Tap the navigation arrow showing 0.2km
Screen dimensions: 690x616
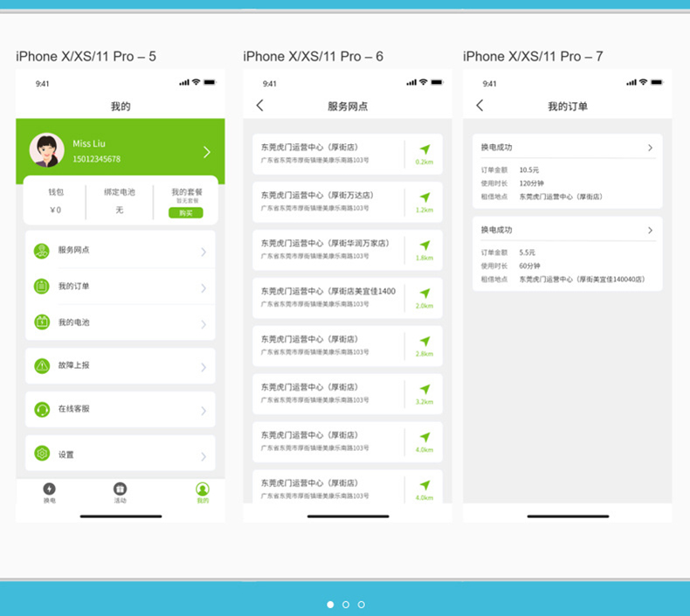coord(424,150)
